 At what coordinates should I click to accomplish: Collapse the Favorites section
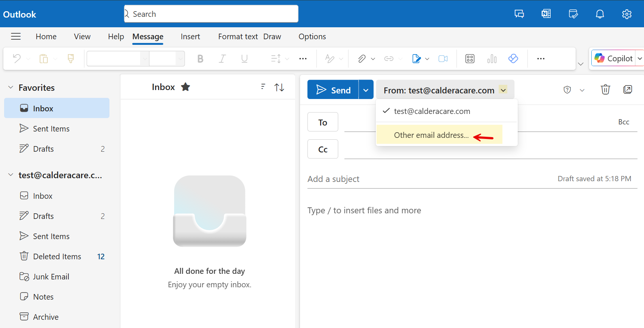(x=11, y=87)
